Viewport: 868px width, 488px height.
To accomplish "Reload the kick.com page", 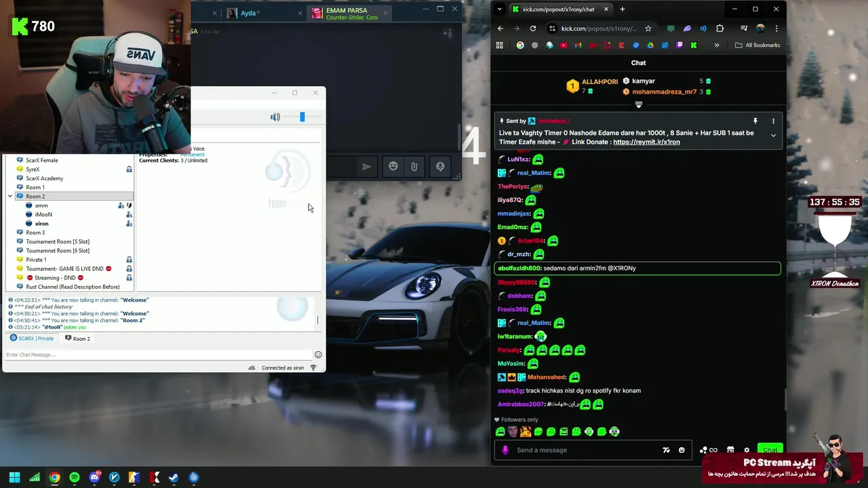I will click(x=533, y=28).
